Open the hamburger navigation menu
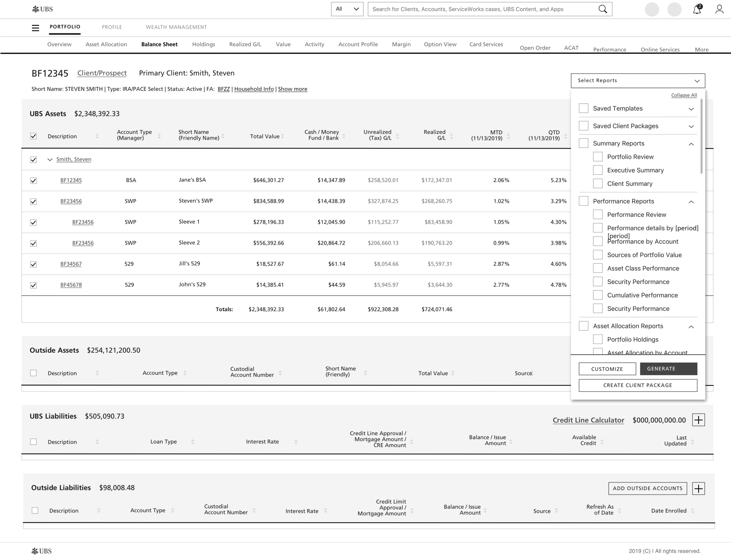 (35, 28)
